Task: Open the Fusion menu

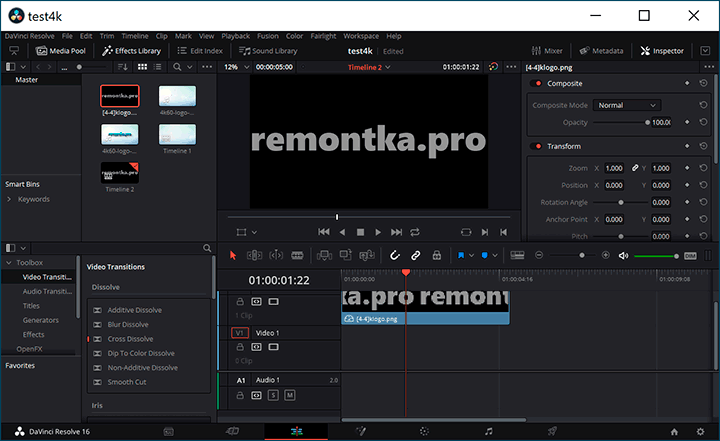Action: pyautogui.click(x=268, y=36)
